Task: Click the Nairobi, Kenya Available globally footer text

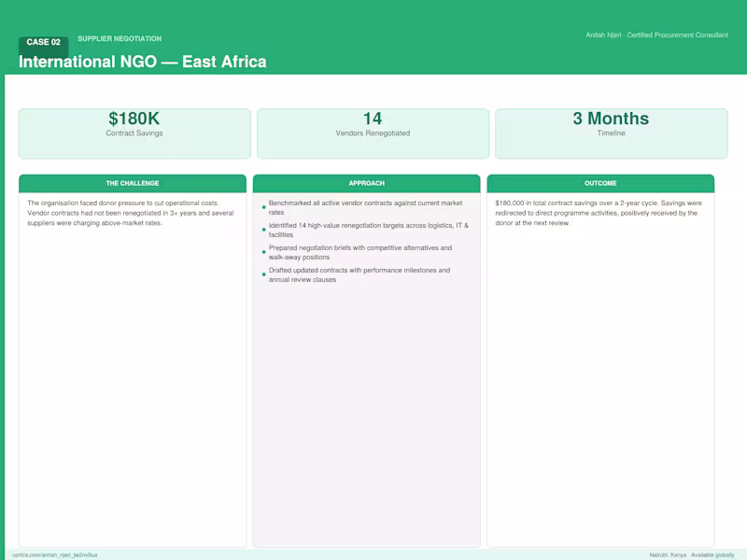Action: pyautogui.click(x=692, y=554)
